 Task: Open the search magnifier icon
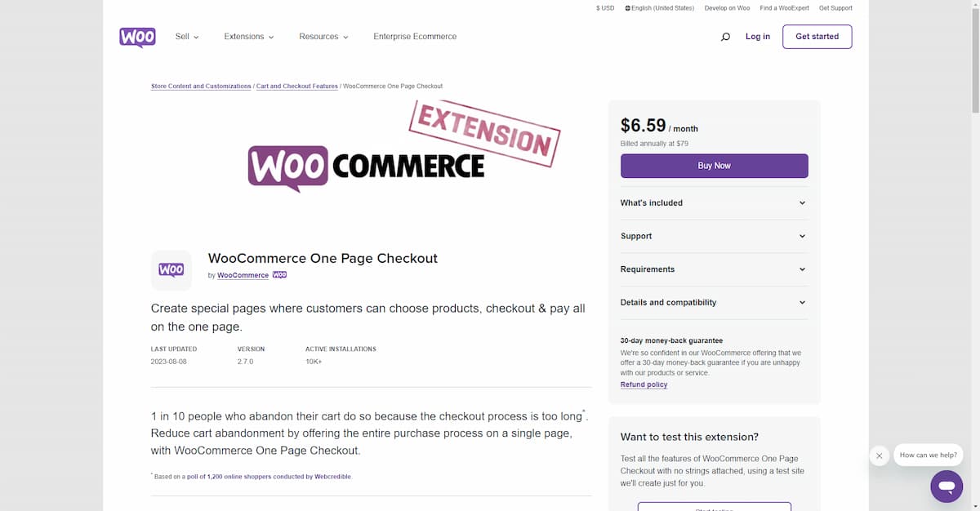(725, 37)
